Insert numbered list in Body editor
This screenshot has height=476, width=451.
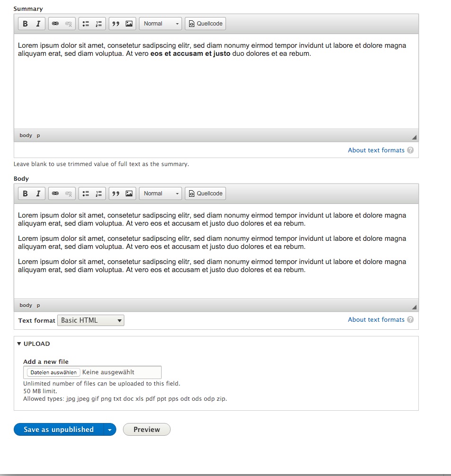[99, 194]
